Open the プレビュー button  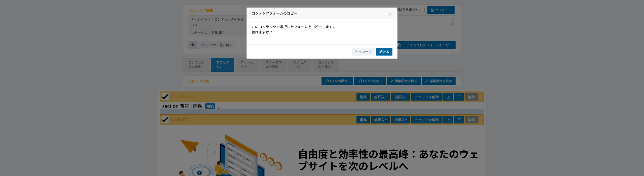click(x=441, y=10)
